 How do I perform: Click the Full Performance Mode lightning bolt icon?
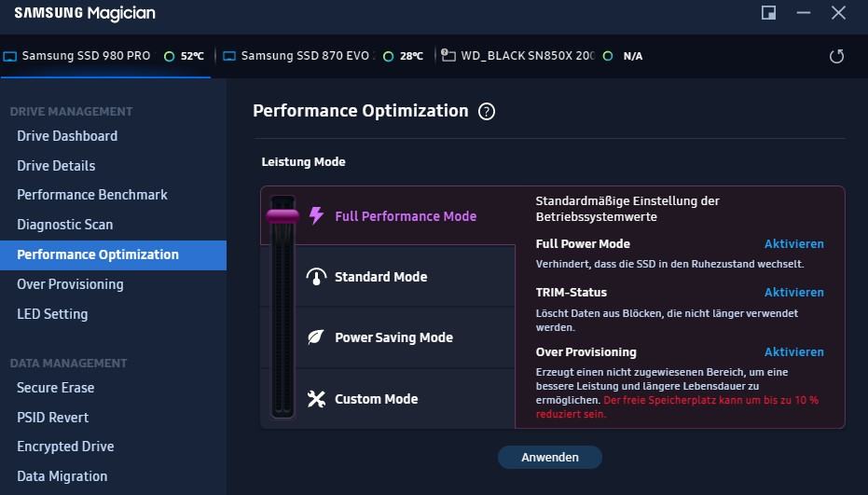point(316,215)
